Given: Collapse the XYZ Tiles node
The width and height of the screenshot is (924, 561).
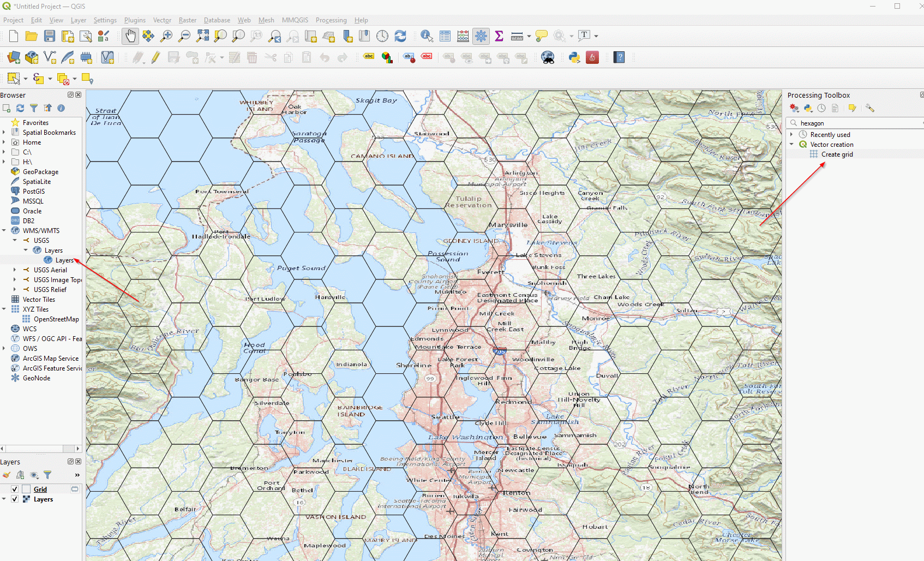Looking at the screenshot, I should [4, 309].
